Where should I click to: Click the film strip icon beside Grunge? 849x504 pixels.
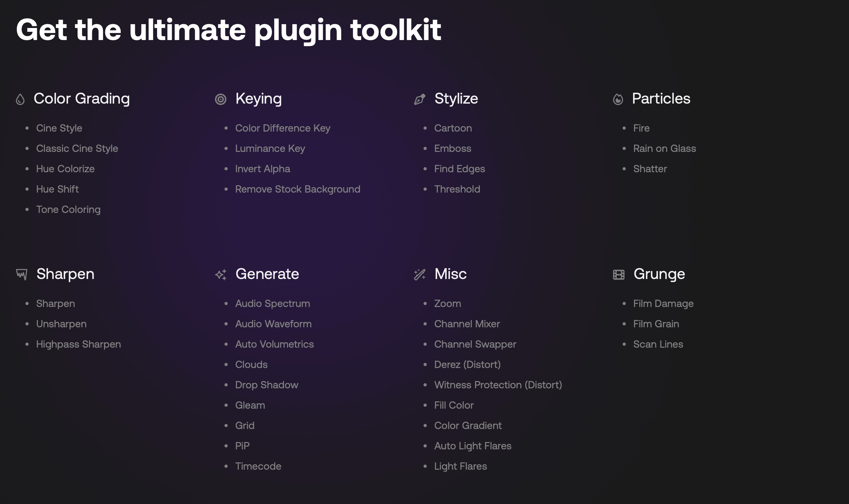(x=618, y=275)
